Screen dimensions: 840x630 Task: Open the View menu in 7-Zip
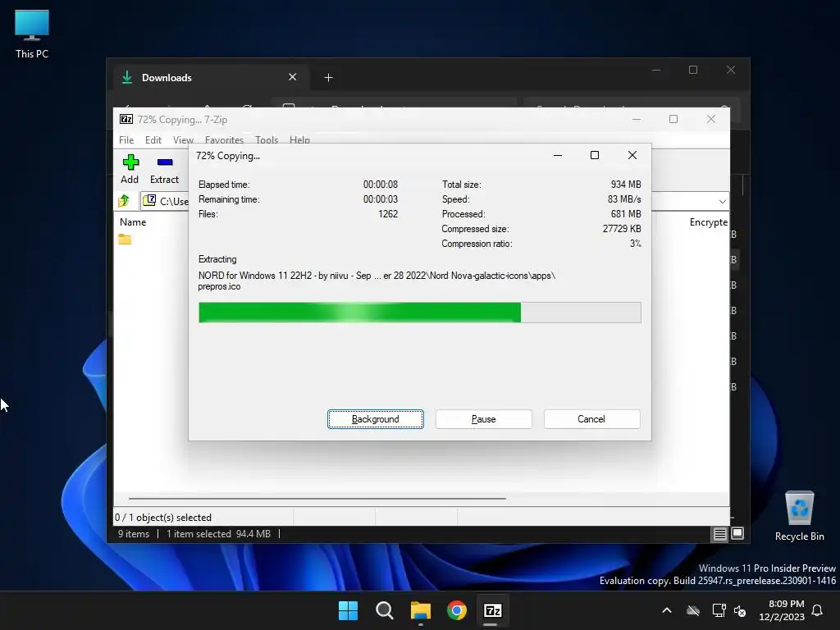click(183, 139)
